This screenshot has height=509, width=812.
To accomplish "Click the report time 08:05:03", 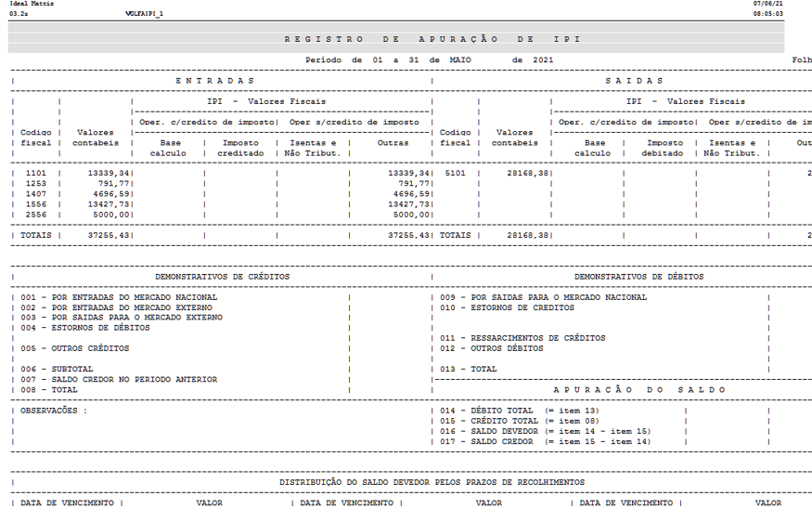I will [768, 14].
